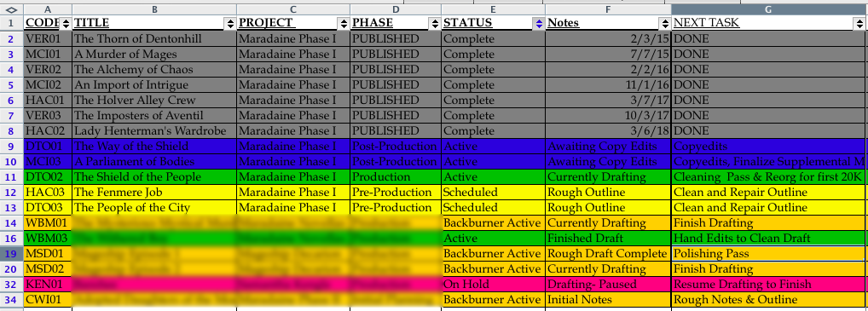Select row 2 header

tap(12, 38)
